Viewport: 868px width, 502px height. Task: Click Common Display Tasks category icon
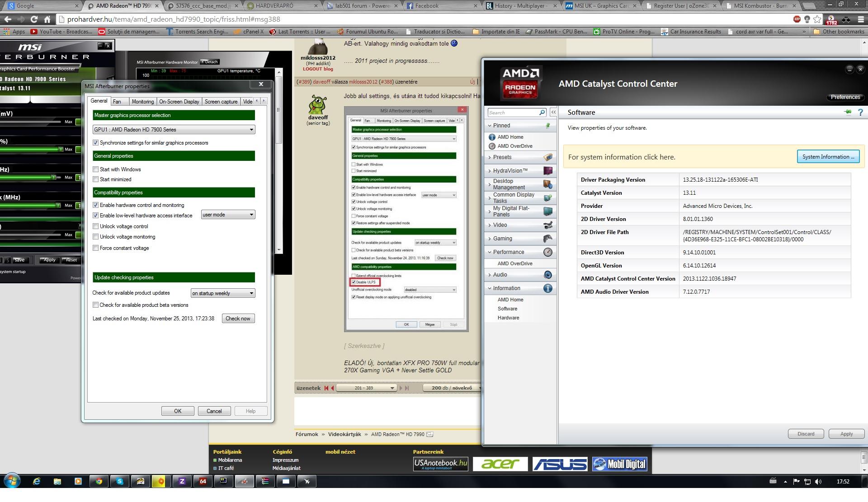click(x=547, y=198)
